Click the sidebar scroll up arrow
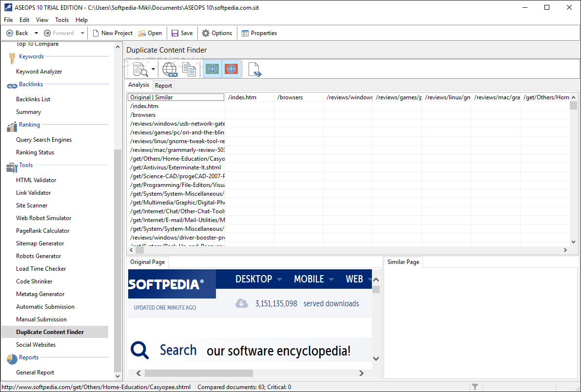 pyautogui.click(x=117, y=47)
